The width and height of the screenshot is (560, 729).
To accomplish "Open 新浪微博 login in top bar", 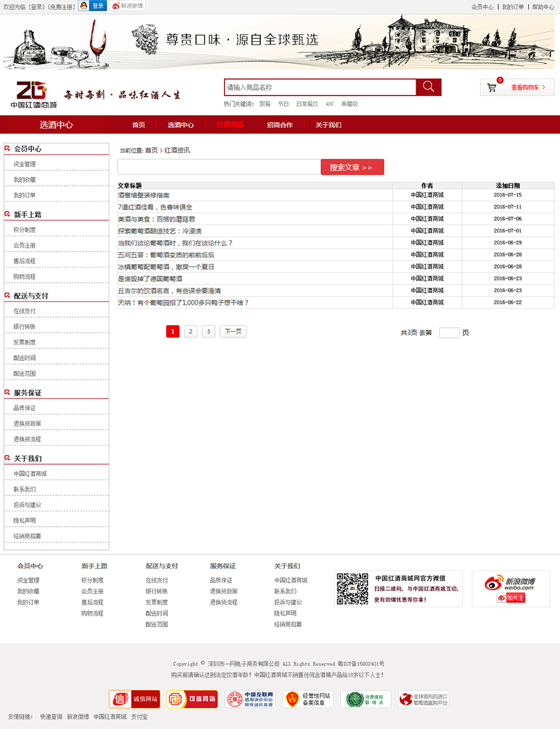I will tap(127, 6).
